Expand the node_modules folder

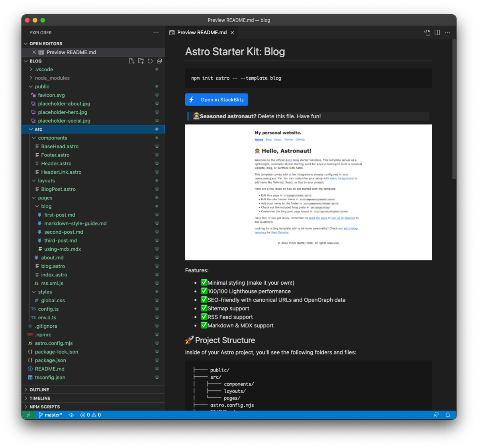point(93,78)
